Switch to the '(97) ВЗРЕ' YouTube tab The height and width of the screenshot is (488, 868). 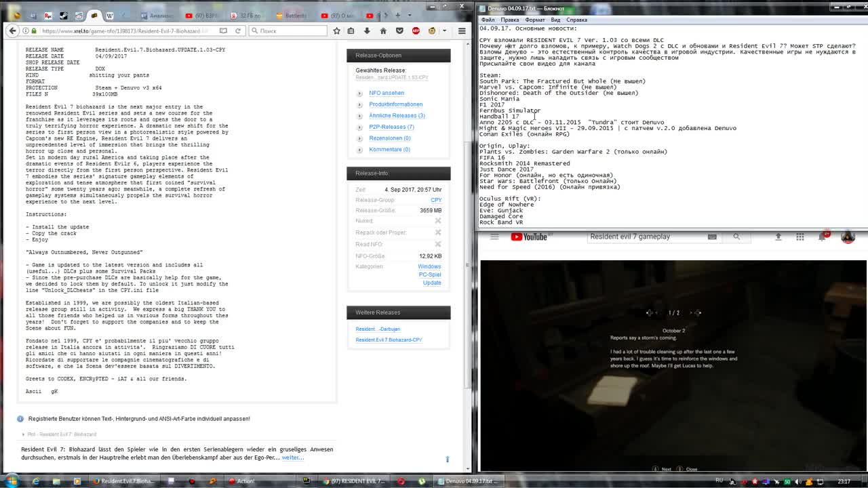[x=201, y=15]
